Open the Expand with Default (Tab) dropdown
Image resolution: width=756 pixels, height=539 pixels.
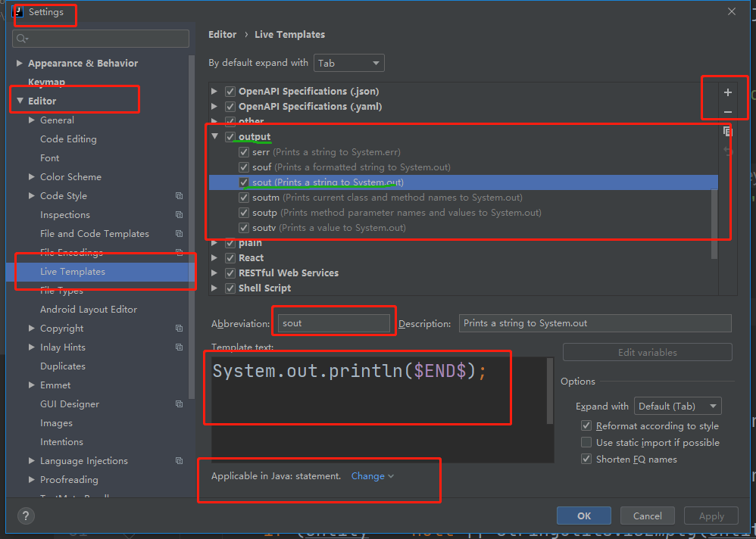pos(678,406)
